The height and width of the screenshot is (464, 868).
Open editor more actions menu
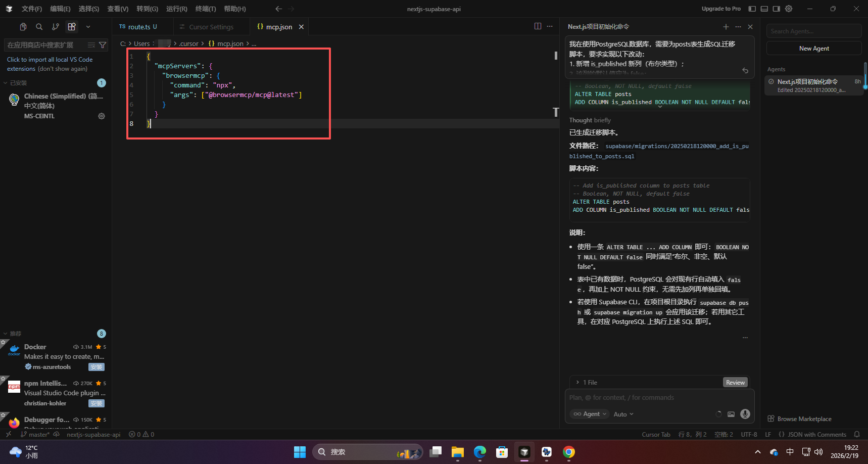coord(550,26)
